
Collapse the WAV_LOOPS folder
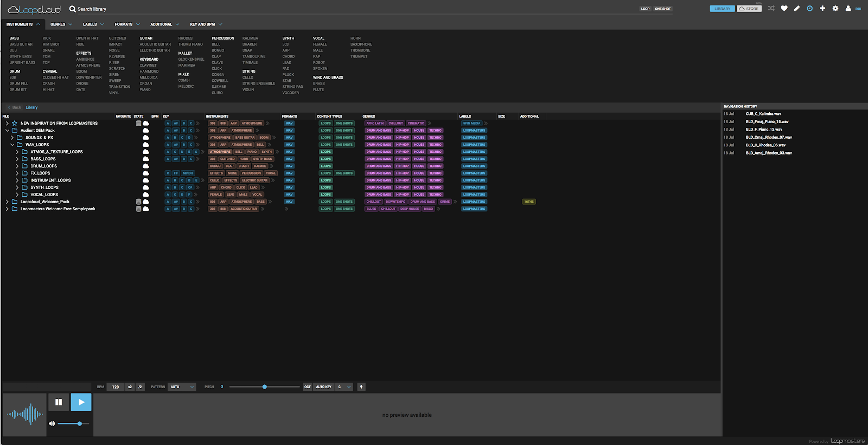(12, 145)
